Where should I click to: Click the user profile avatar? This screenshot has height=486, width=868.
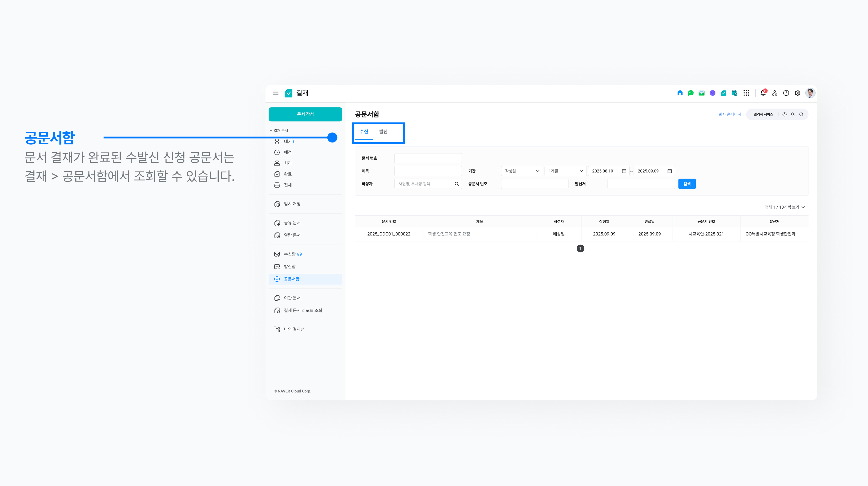pos(810,93)
